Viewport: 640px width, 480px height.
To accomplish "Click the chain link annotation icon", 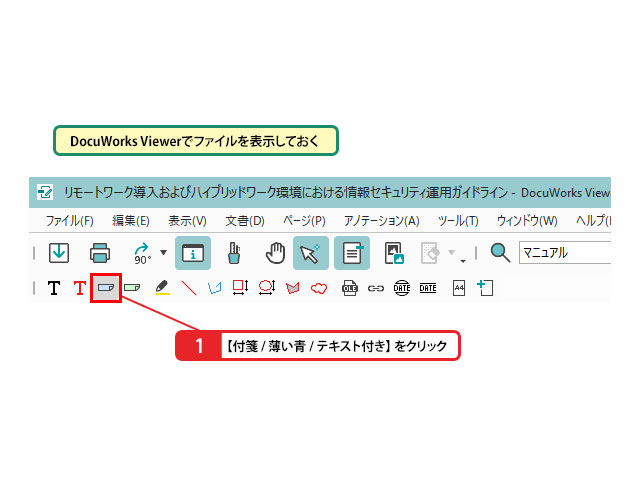I will click(x=376, y=288).
